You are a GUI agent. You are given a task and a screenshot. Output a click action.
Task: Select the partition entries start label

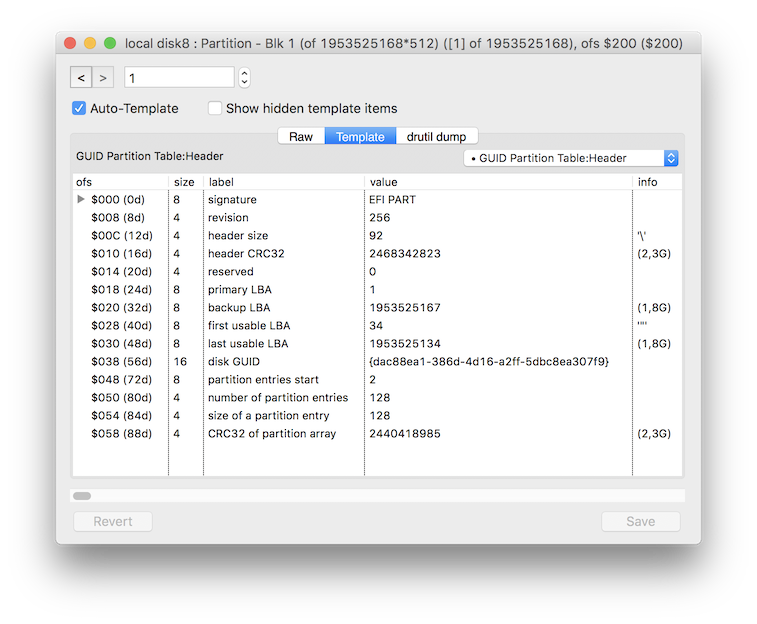(x=263, y=379)
